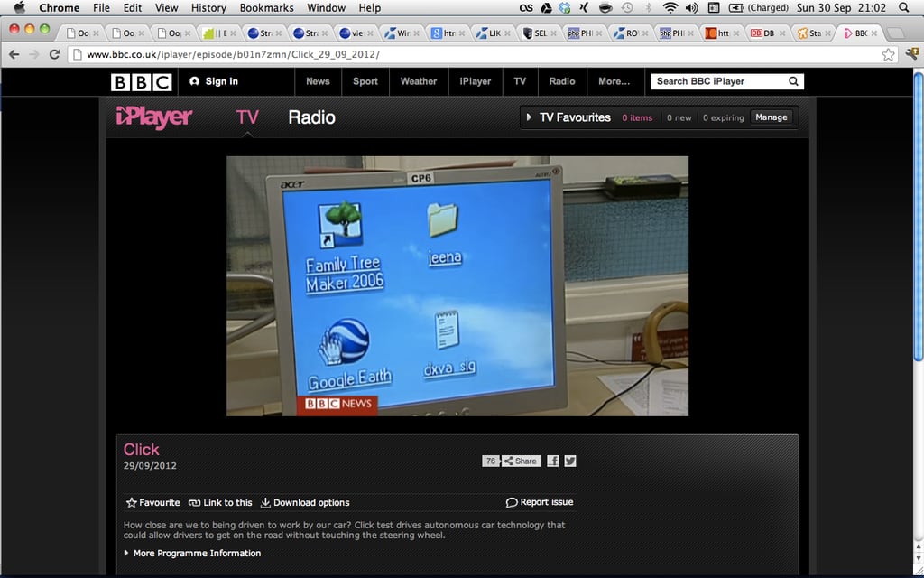Click the Time Machine menu bar icon
The height and width of the screenshot is (578, 924).
(x=627, y=7)
